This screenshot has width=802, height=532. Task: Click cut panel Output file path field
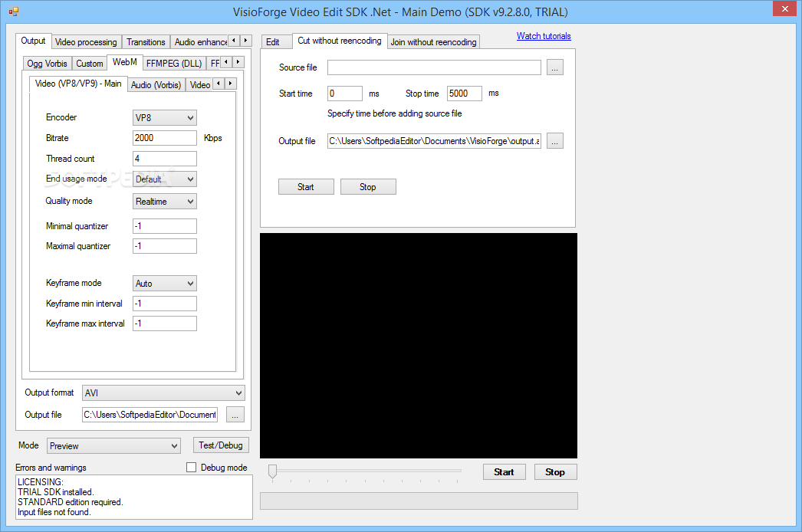pyautogui.click(x=434, y=141)
